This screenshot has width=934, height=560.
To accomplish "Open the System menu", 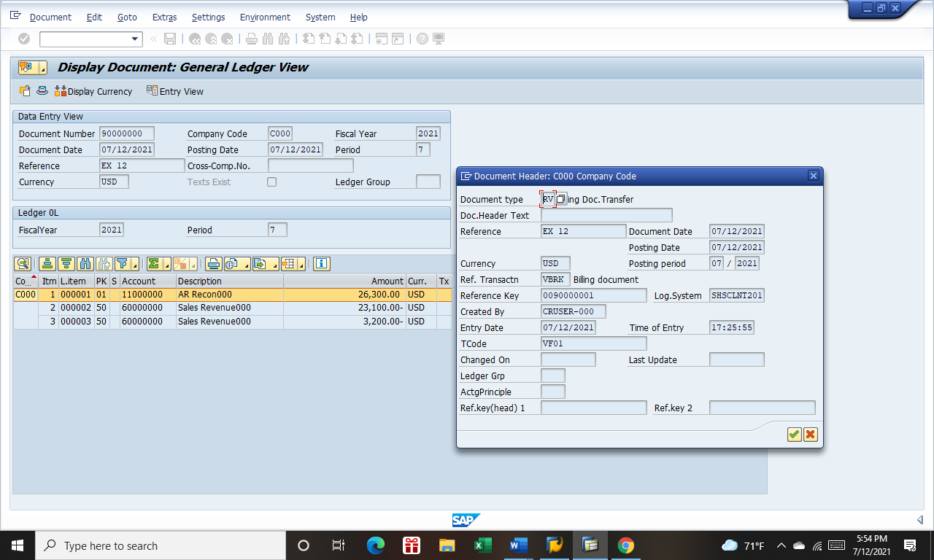I will [320, 17].
